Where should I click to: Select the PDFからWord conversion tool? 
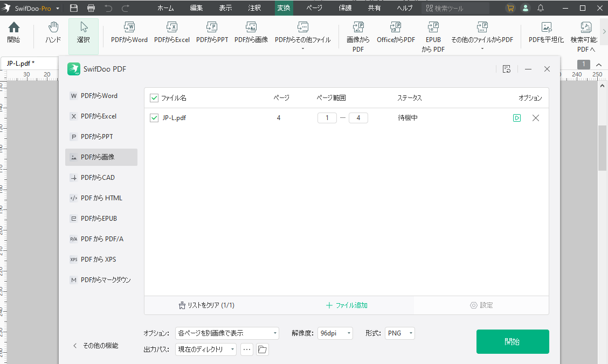click(x=129, y=32)
